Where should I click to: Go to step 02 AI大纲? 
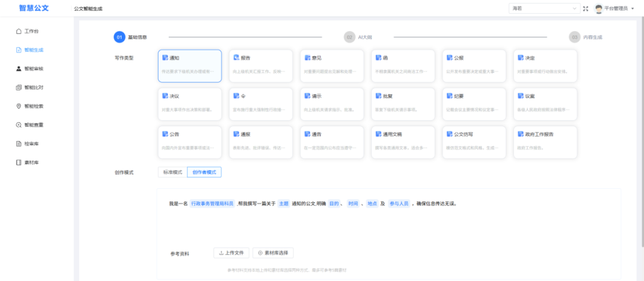[x=358, y=38]
